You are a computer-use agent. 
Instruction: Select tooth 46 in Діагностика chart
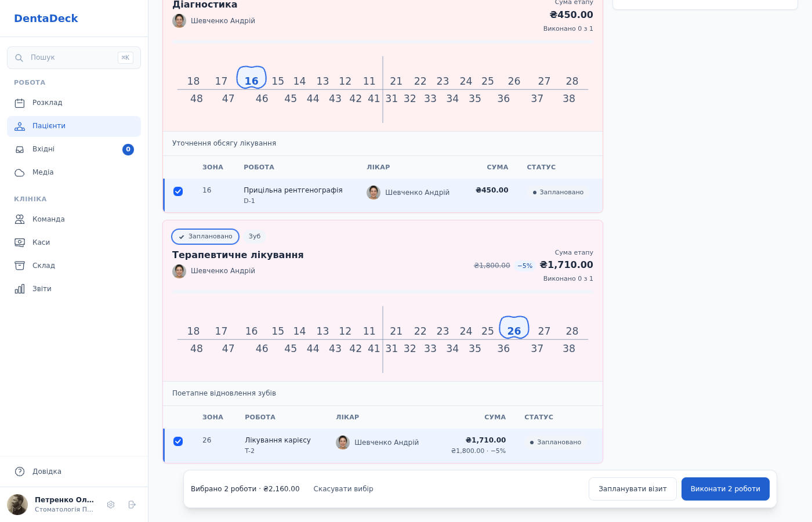coord(262,99)
